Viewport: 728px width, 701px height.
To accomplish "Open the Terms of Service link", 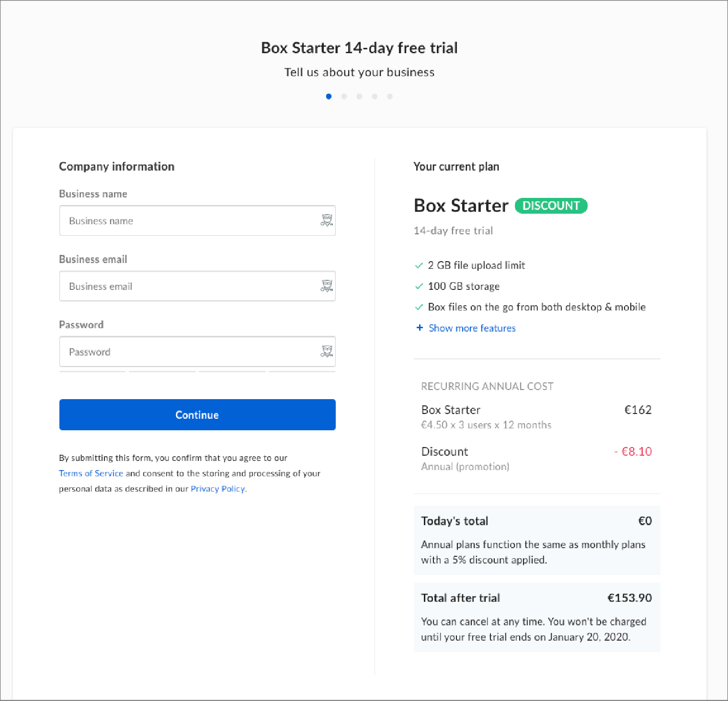I will point(91,473).
